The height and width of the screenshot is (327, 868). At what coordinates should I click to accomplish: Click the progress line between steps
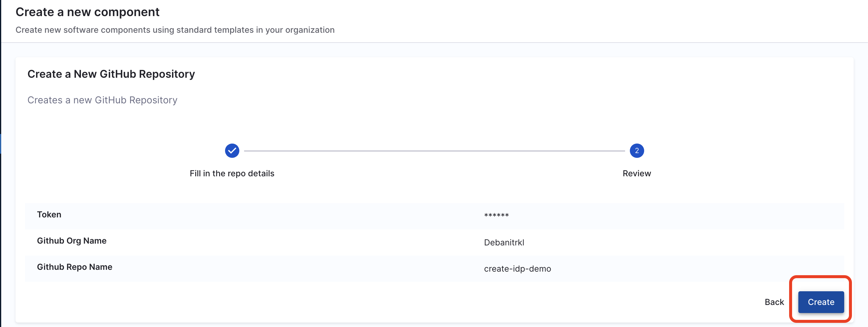coord(434,151)
